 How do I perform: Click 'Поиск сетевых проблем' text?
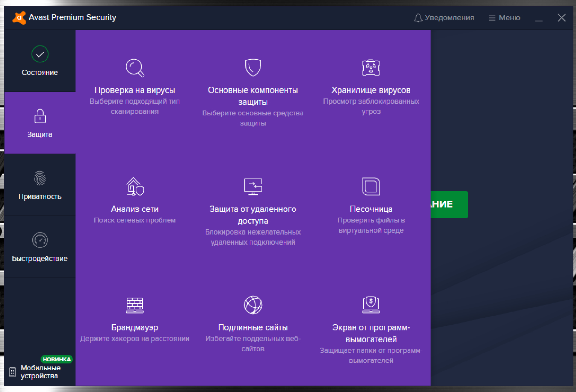coord(135,220)
